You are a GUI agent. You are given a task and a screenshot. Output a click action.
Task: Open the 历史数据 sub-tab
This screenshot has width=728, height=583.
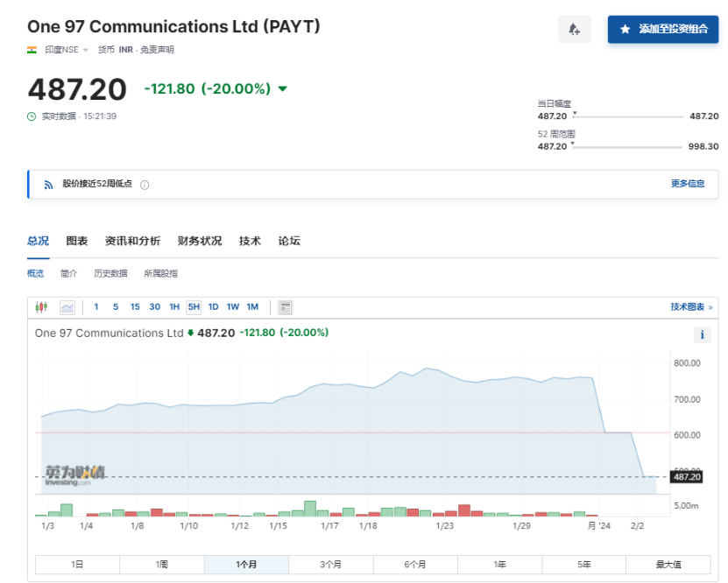click(x=110, y=274)
